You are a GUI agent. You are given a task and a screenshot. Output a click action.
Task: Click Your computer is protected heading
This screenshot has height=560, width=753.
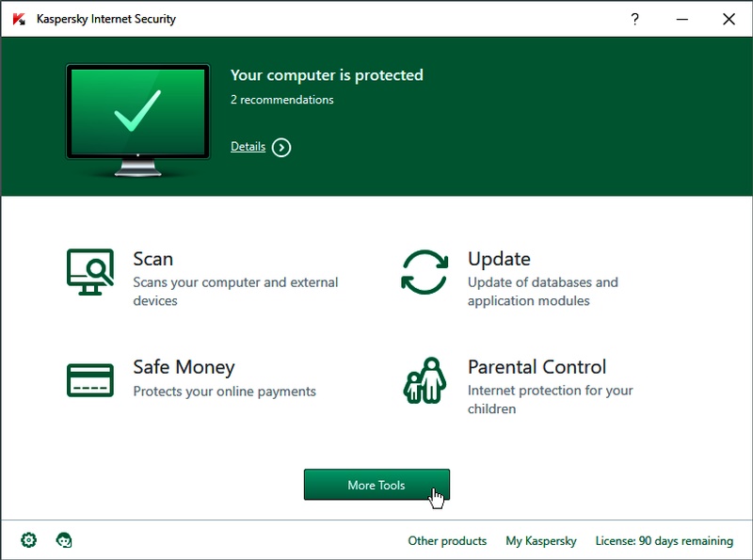(x=328, y=75)
